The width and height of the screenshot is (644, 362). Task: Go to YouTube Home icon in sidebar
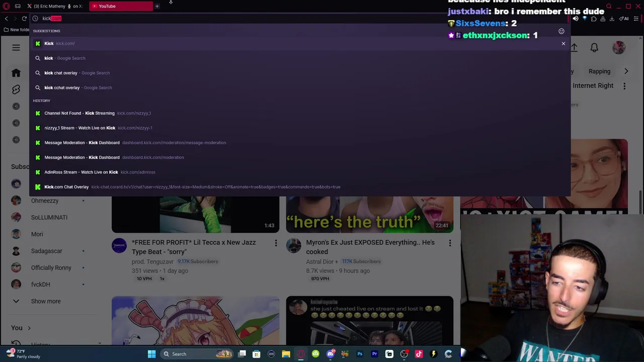[x=16, y=73]
